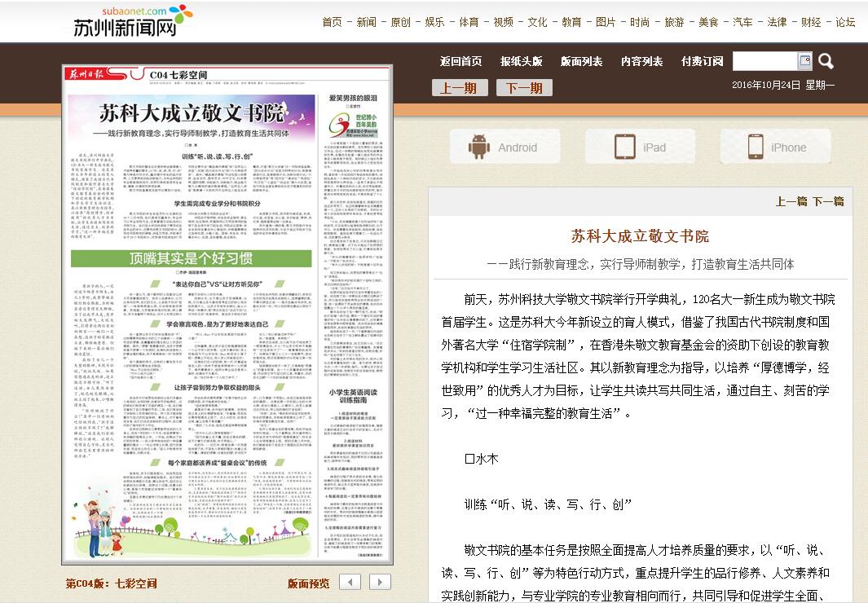Go to next issue (下一期)
868x603 pixels.
coord(524,88)
